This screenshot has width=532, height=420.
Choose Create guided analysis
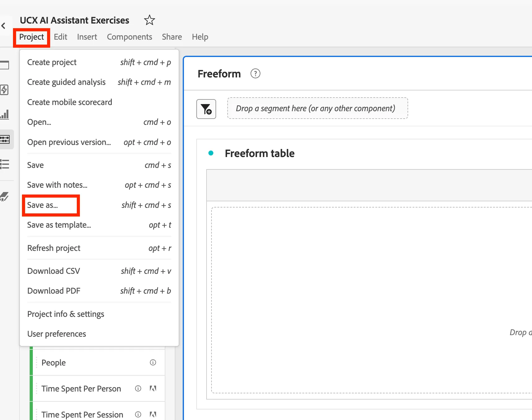coord(99,82)
